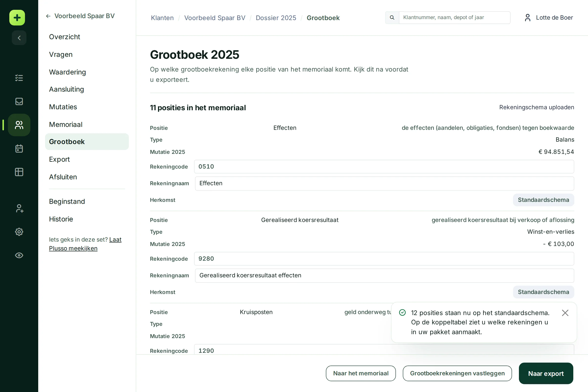Select Grootboek in side menu
This screenshot has height=392, width=588.
coord(87,142)
